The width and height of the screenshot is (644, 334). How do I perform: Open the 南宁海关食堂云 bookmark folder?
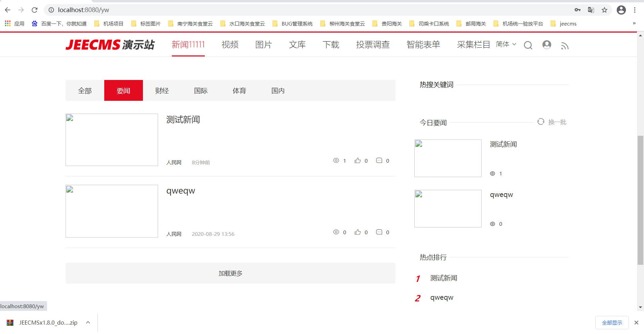190,24
